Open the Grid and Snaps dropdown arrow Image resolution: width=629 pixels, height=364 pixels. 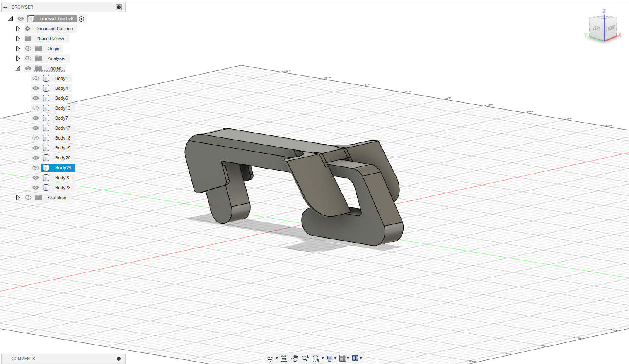tap(348, 358)
